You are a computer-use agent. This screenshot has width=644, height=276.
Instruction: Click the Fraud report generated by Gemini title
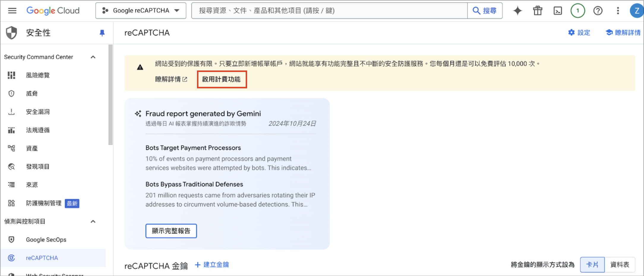203,114
